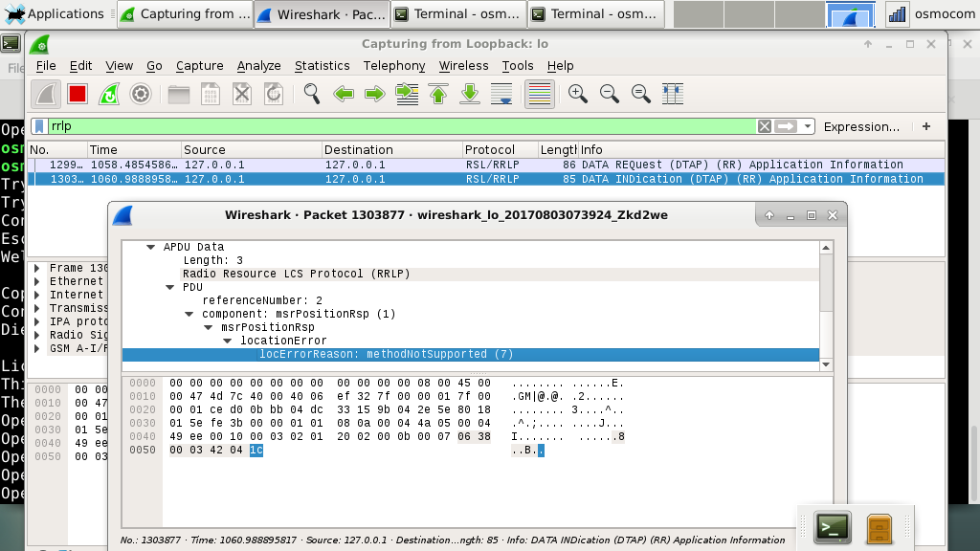
Task: Open the File menu
Action: pyautogui.click(x=46, y=66)
